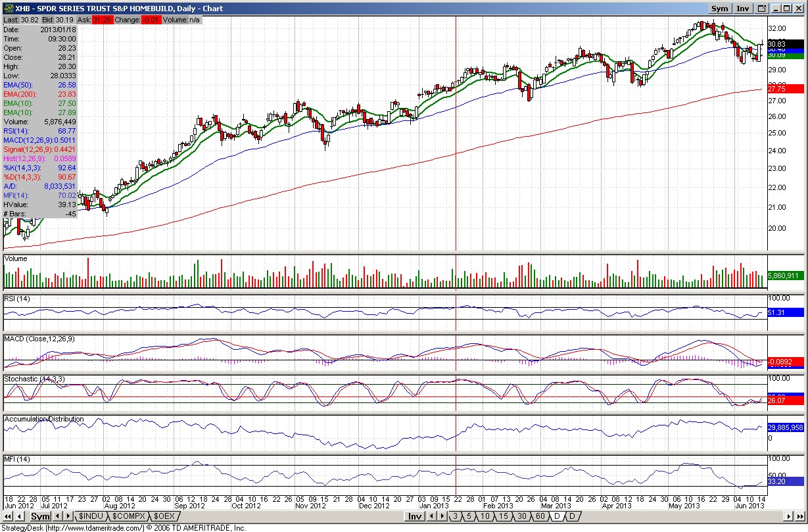Select the %D(14,3,3) row in the data panel
Screen dimensions: 808x532
coord(40,177)
